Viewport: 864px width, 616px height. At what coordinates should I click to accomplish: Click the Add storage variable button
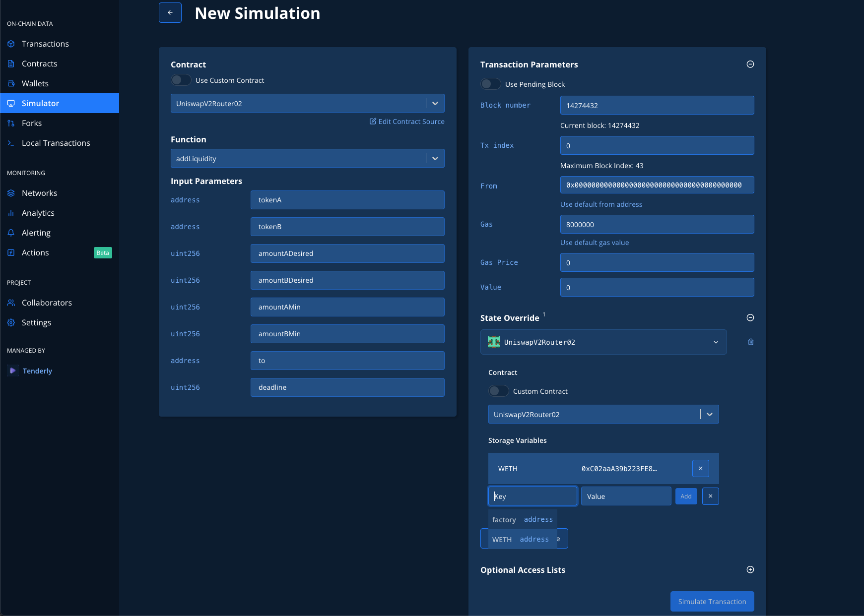point(686,496)
